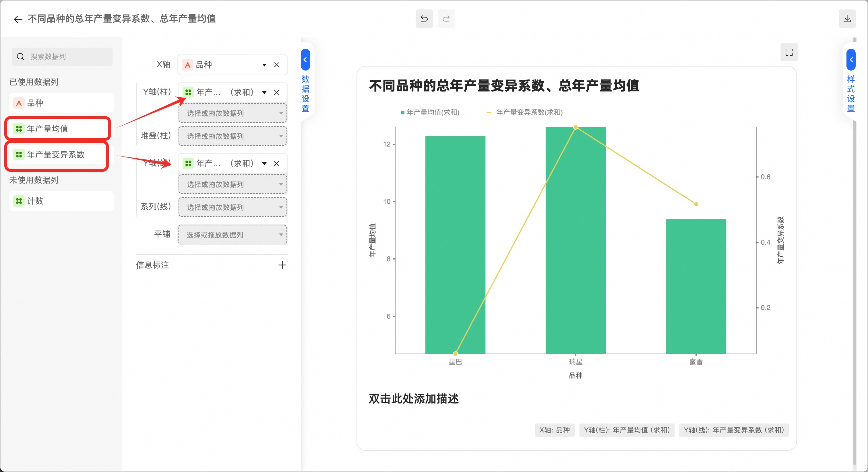Click the undo button
The image size is (868, 472).
pyautogui.click(x=424, y=19)
